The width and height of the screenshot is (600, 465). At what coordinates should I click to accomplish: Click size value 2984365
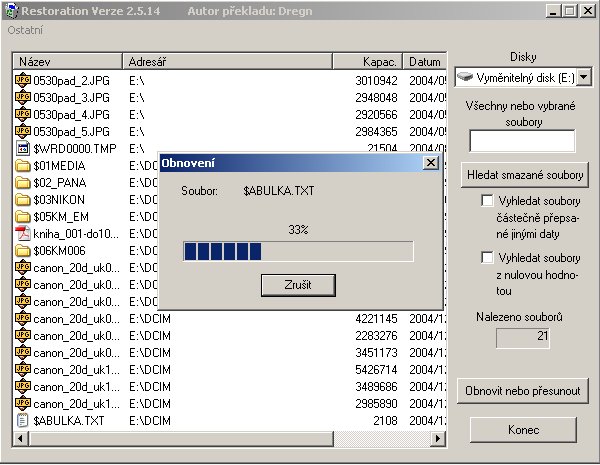376,132
